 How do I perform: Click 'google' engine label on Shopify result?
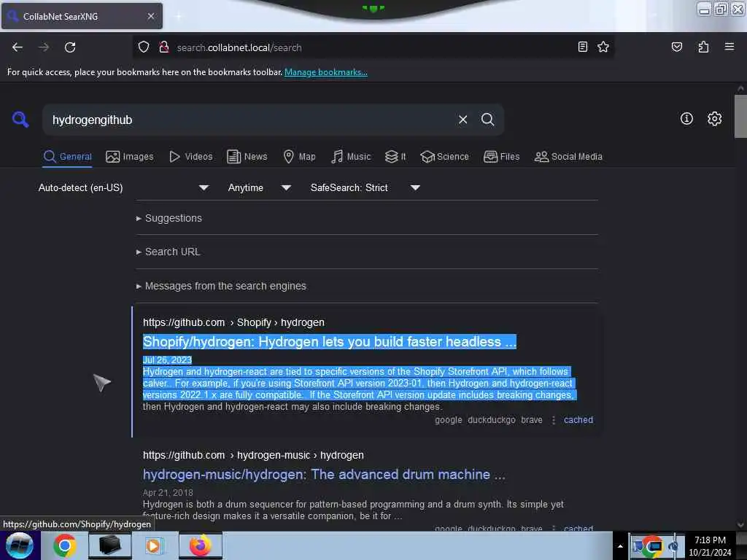pos(449,420)
